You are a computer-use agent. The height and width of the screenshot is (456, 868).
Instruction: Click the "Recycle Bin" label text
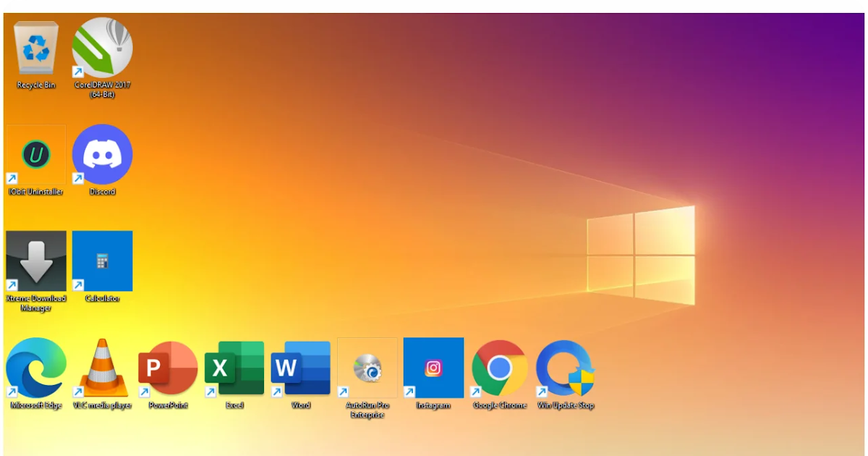(x=35, y=85)
